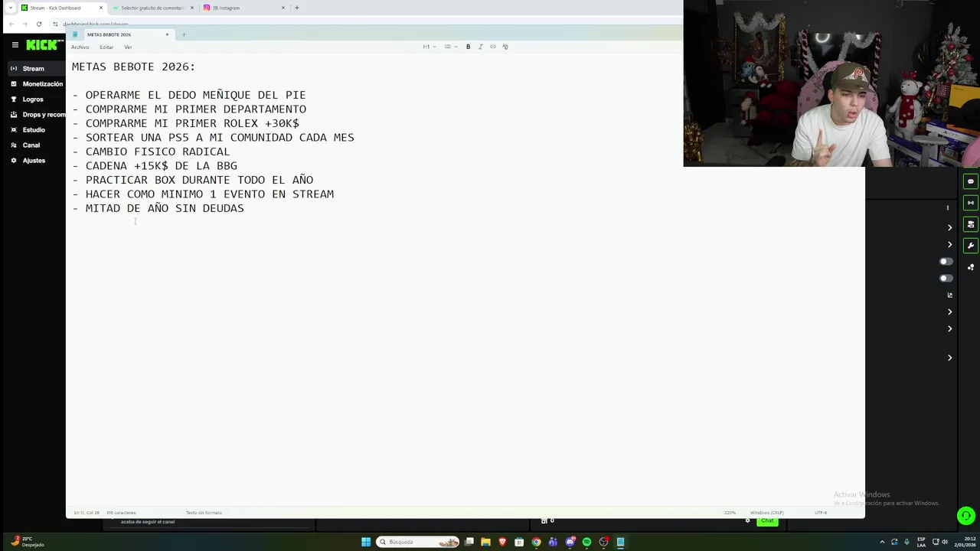Open the Archivo menu in Notepad

80,47
